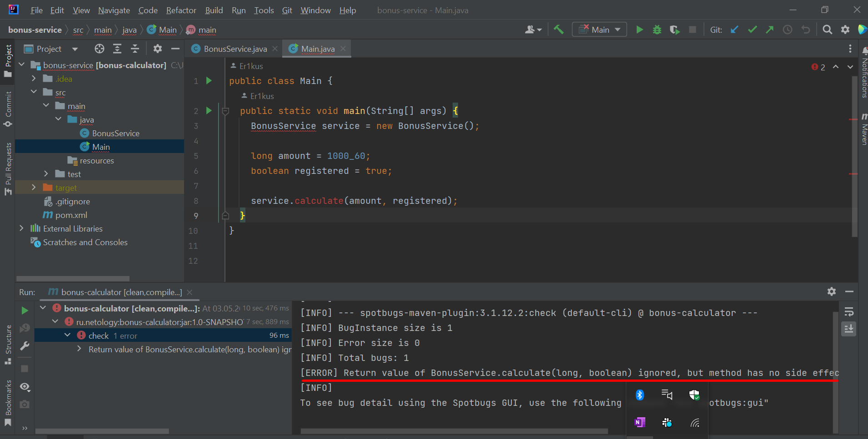Expand the target folder in Project tree

pyautogui.click(x=34, y=187)
